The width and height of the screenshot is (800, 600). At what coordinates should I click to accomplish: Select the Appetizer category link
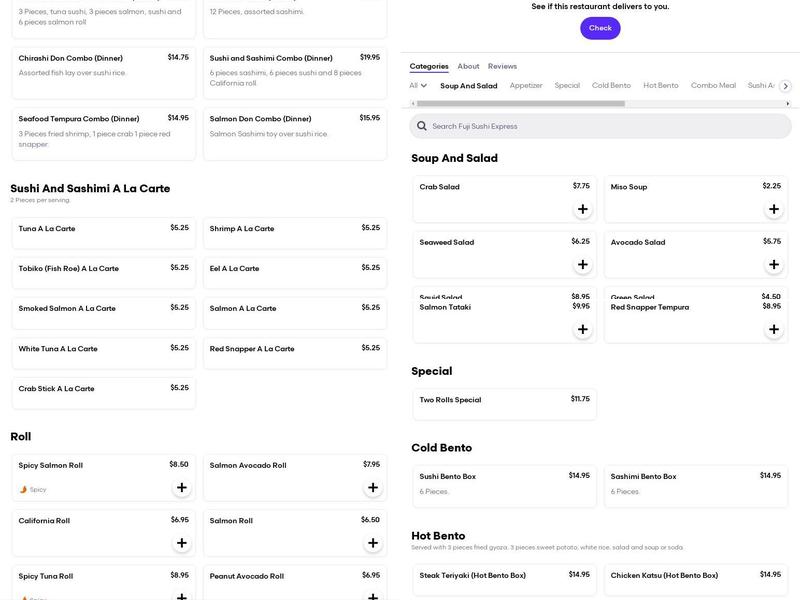526,86
